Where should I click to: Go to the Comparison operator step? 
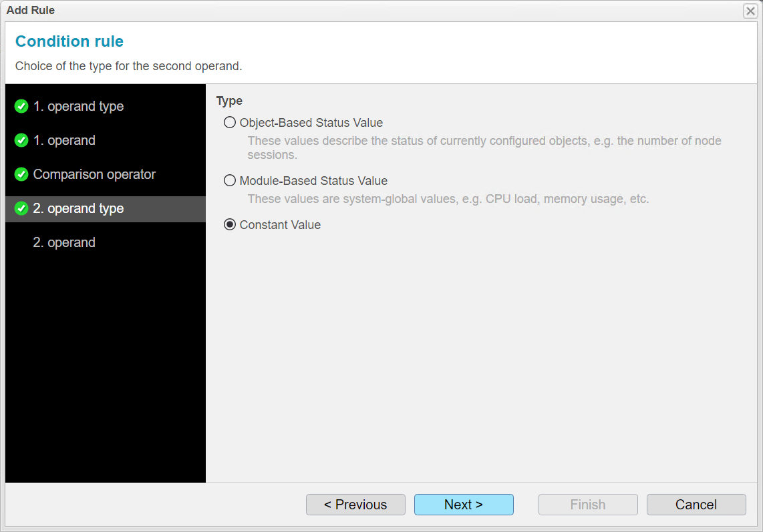[x=94, y=174]
